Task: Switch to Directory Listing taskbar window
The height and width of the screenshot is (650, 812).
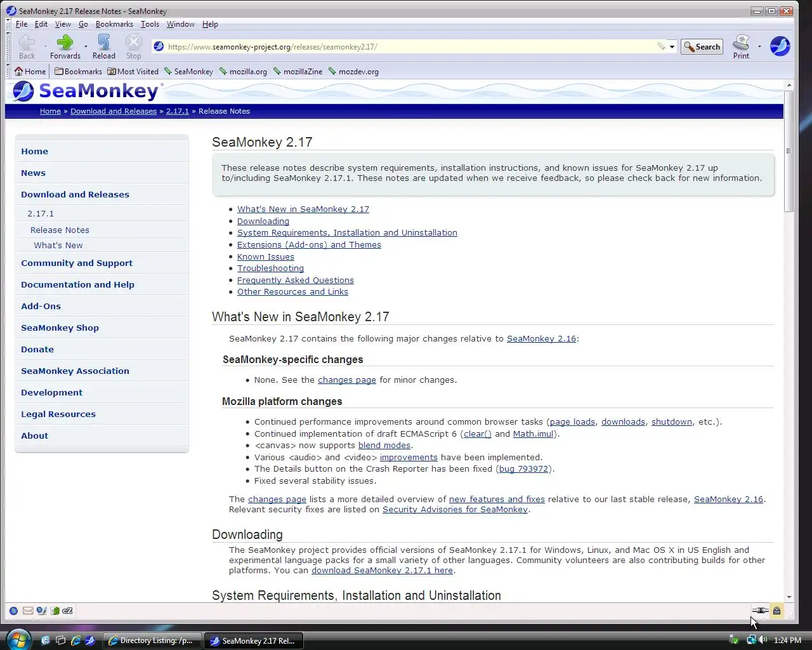Action: (152, 640)
